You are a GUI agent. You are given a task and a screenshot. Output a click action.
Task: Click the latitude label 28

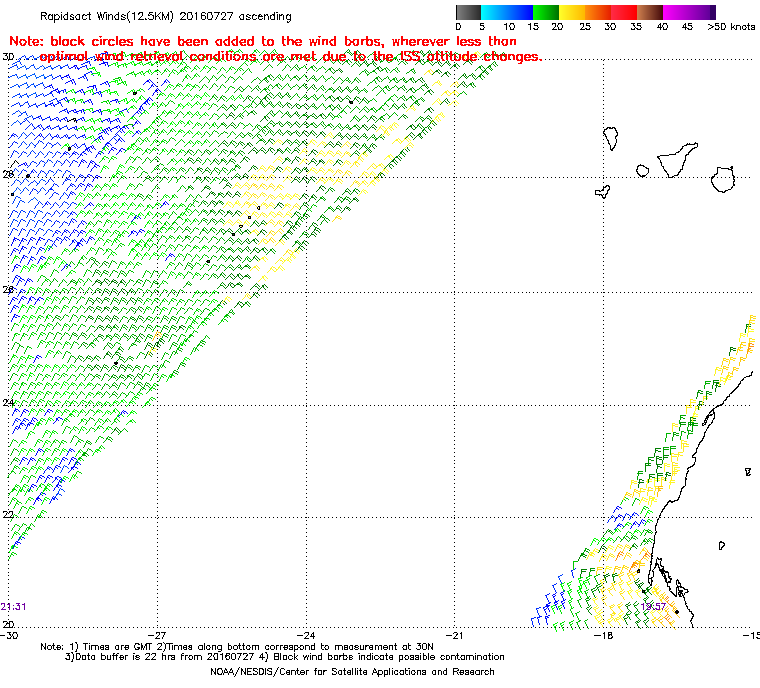(8, 174)
